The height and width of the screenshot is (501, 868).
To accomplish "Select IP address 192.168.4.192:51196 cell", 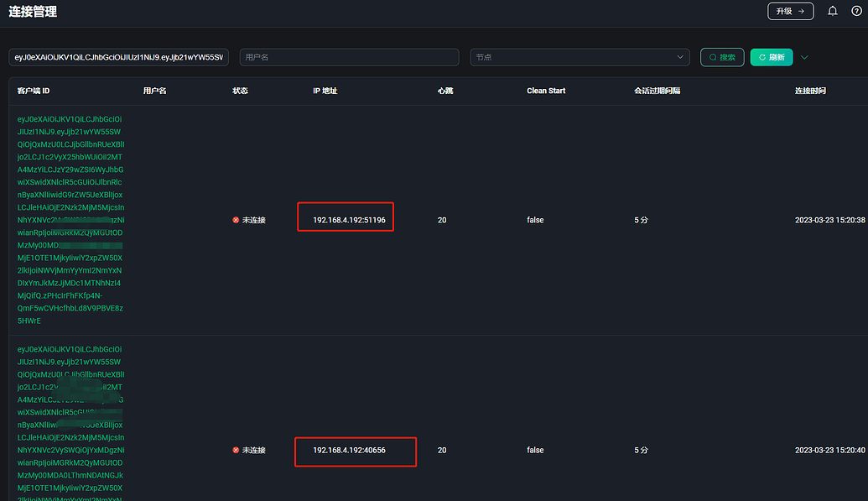I will tap(350, 220).
